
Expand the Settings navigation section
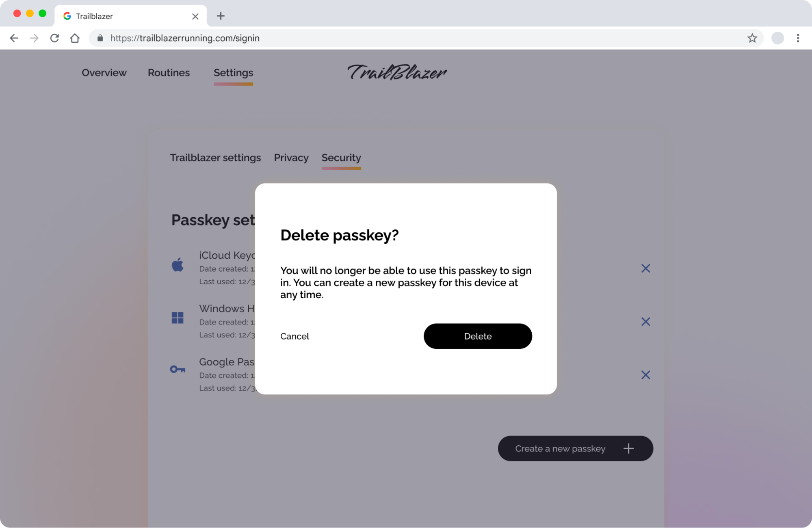(233, 72)
